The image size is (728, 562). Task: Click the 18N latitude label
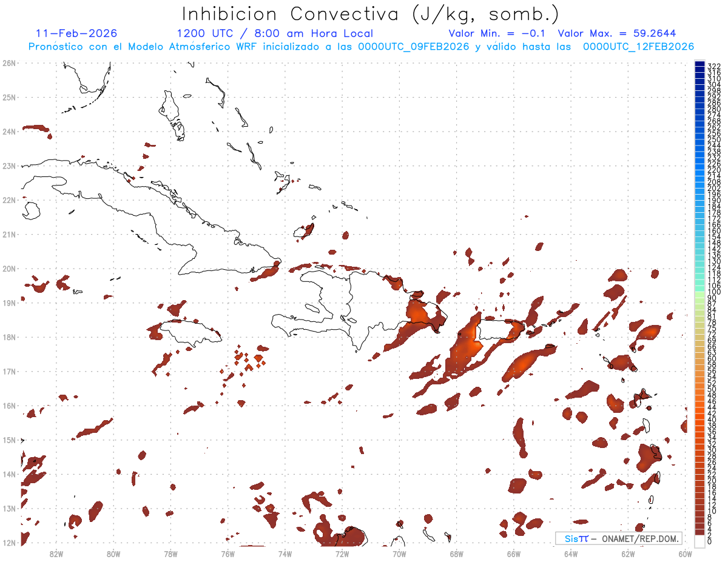pyautogui.click(x=8, y=337)
